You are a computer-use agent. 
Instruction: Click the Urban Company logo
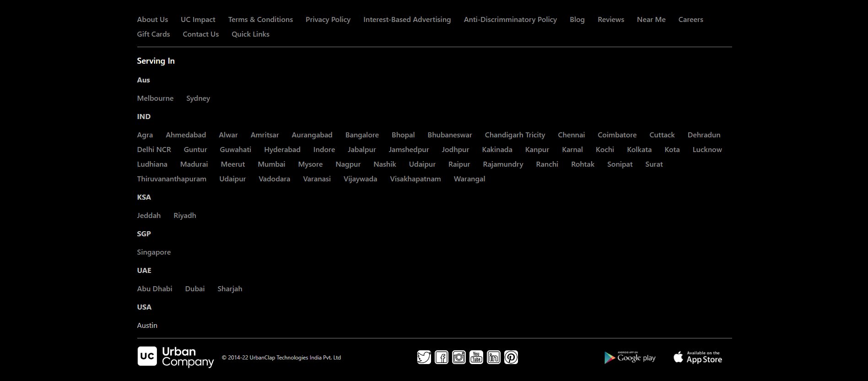[176, 357]
